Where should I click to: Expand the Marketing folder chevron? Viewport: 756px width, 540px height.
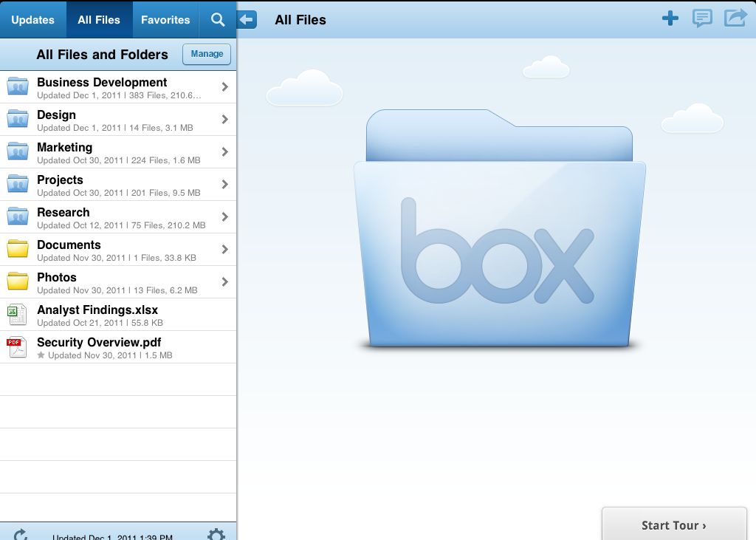coord(224,152)
